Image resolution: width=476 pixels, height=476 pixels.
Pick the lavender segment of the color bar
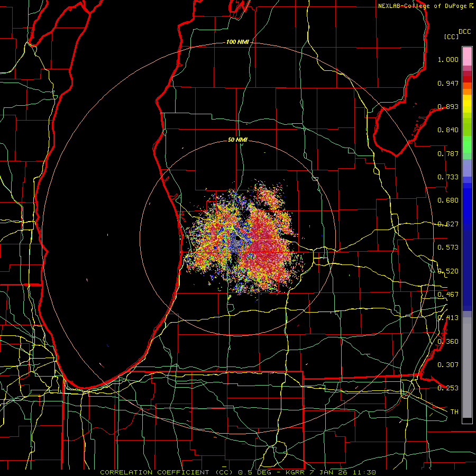(467, 168)
